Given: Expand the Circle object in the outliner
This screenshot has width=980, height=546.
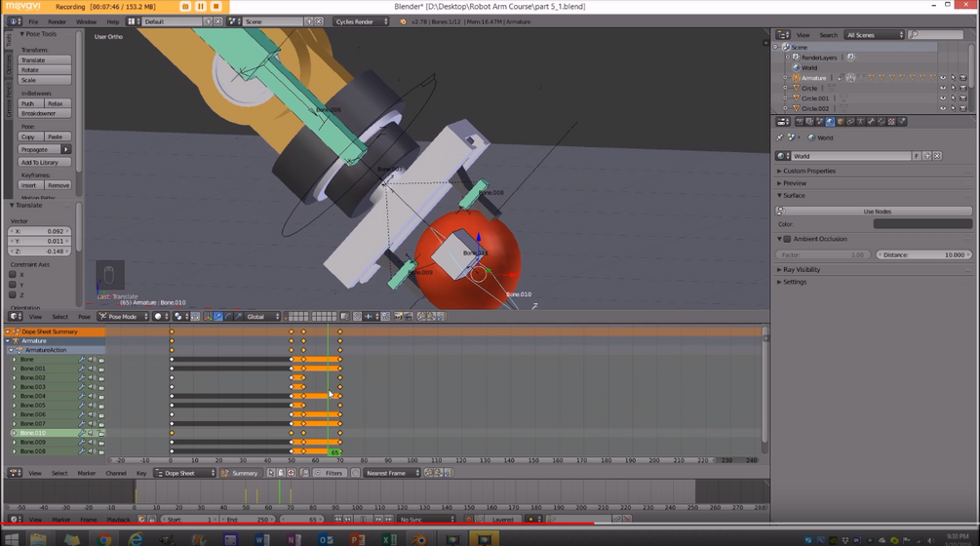Looking at the screenshot, I should pyautogui.click(x=786, y=88).
